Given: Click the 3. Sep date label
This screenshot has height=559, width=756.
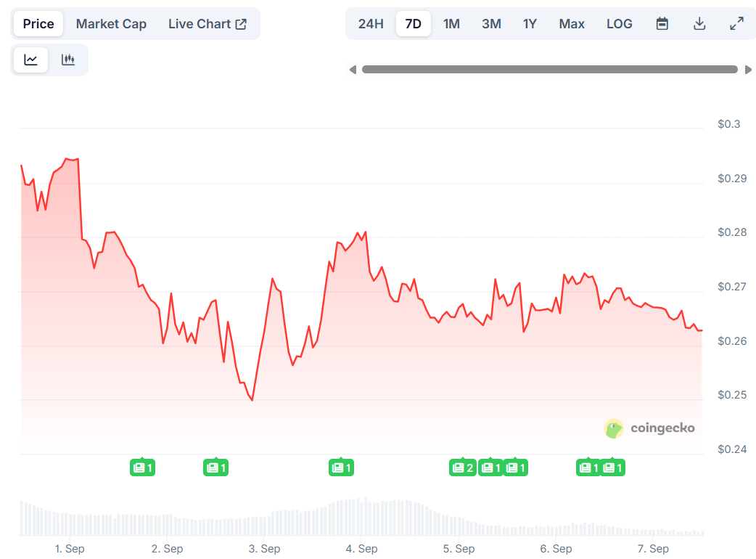Looking at the screenshot, I should coord(264,548).
